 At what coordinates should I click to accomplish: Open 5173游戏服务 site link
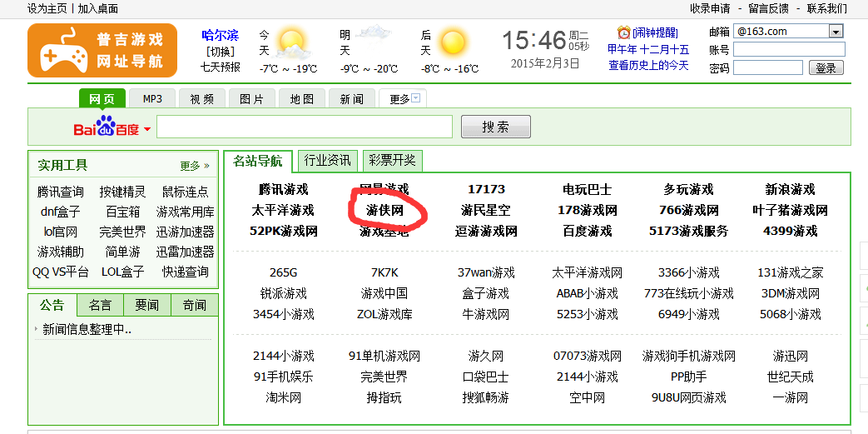click(688, 231)
